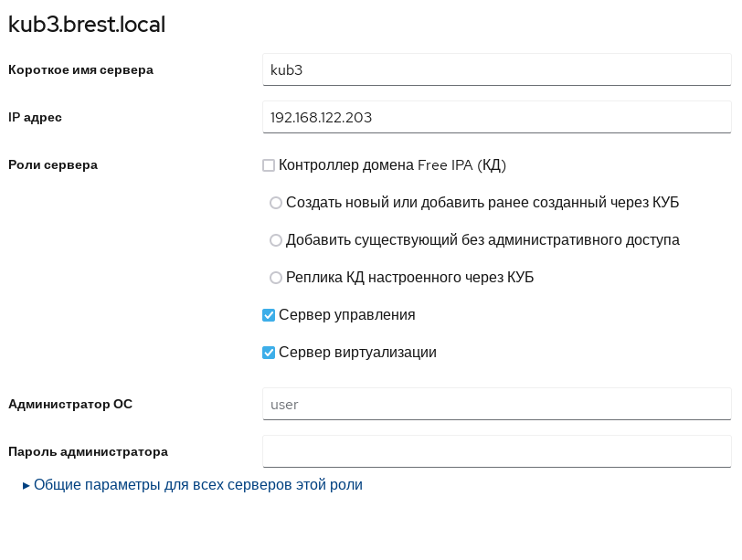
Task: Click the disclosure triangle before 'Общие параметры'
Action: [x=26, y=485]
